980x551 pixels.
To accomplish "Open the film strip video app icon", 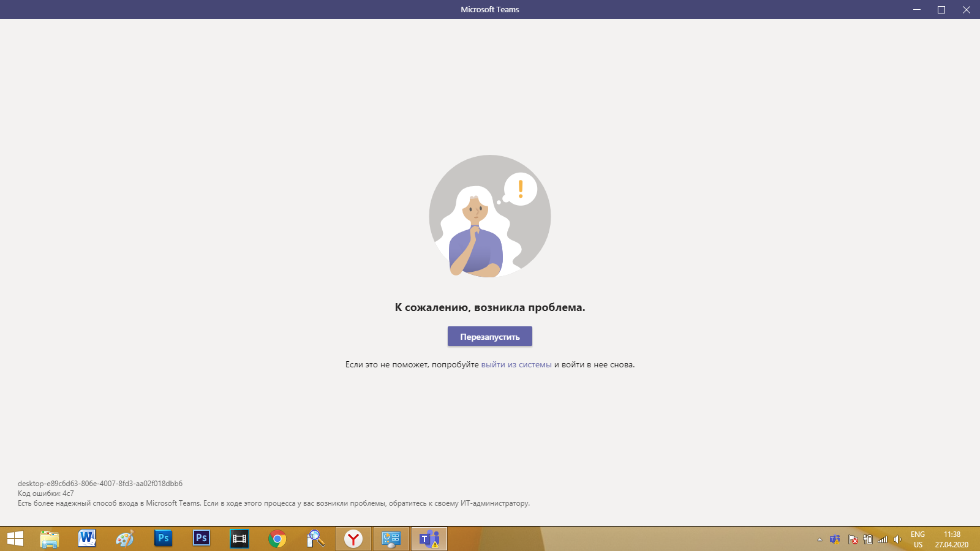I will tap(239, 539).
